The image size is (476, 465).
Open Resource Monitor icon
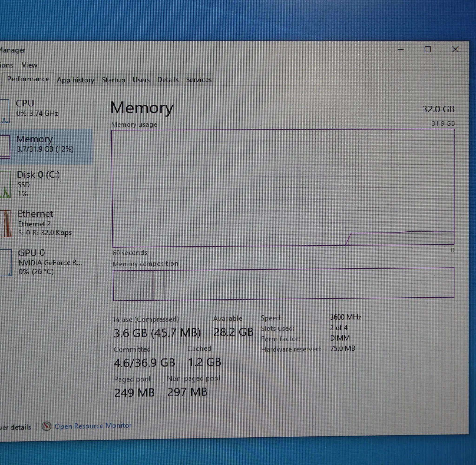coord(46,426)
